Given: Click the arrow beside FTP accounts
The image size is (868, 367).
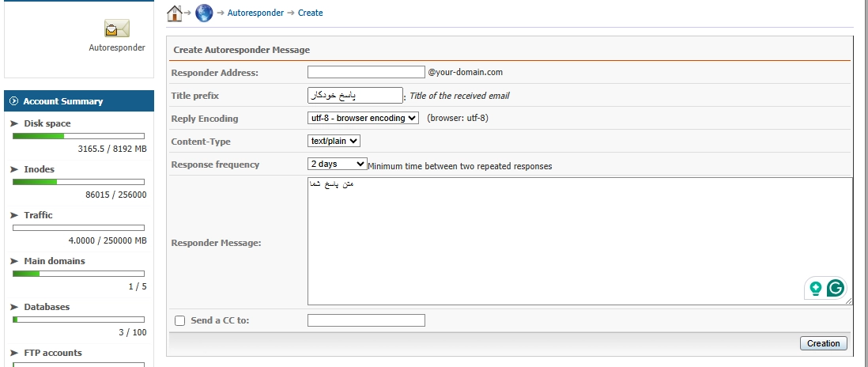Looking at the screenshot, I should [14, 354].
